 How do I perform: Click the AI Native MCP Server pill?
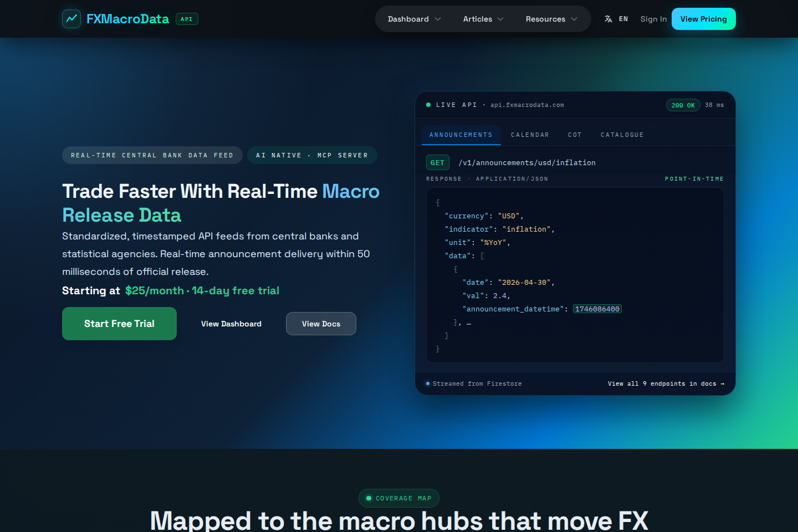312,155
